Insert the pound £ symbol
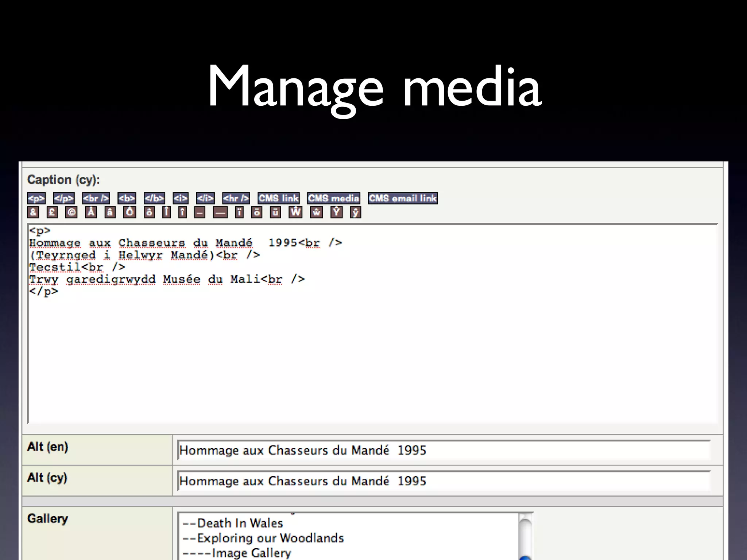This screenshot has height=560, width=747. 52,212
